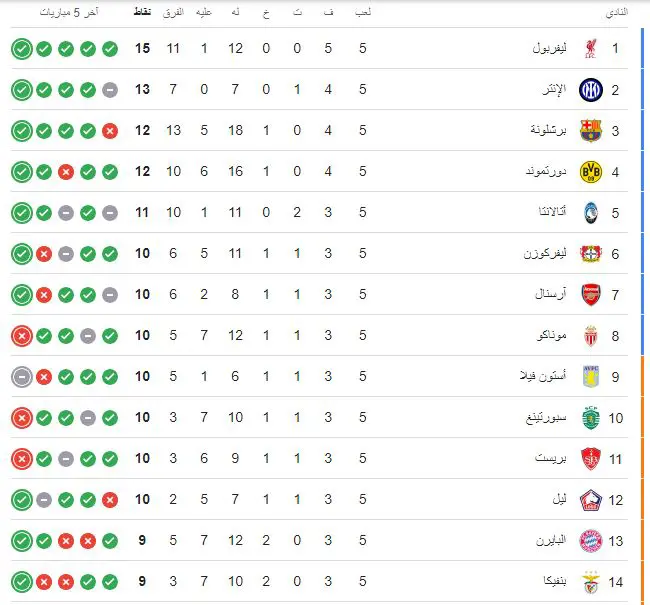The image size is (650, 605).
Task: Click the points column header نقاط
Action: pyautogui.click(x=142, y=12)
